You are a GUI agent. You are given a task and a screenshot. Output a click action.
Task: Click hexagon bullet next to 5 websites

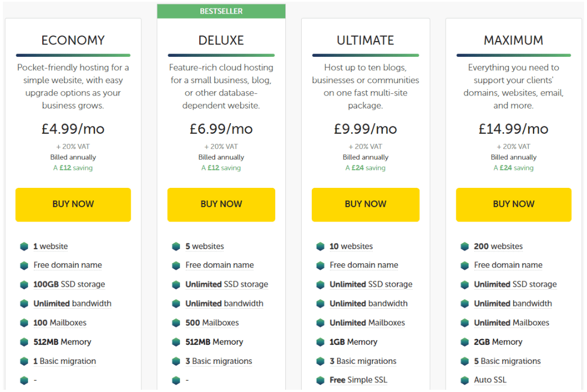tap(176, 246)
